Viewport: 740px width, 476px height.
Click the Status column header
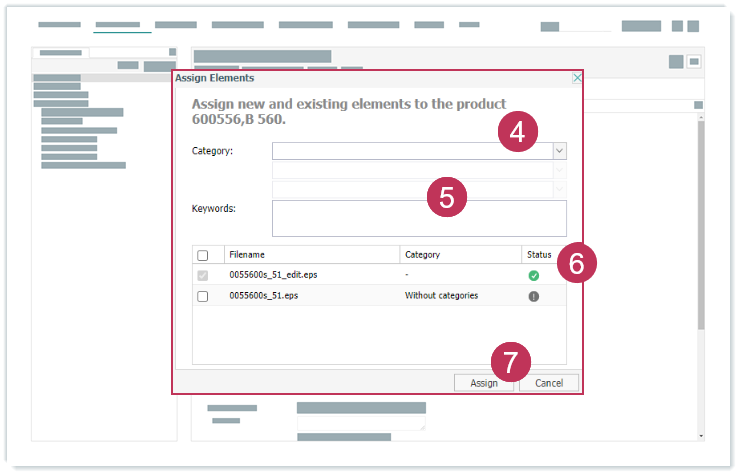tap(538, 255)
